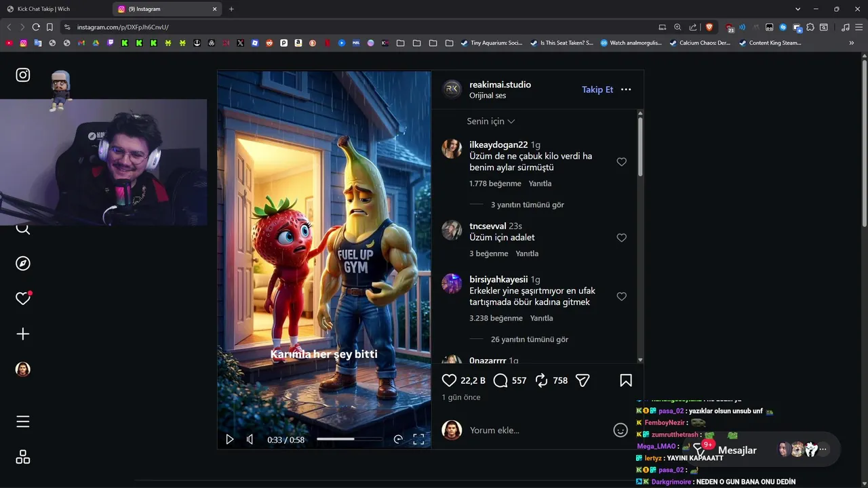Toggle video mute with the speaker icon
The image size is (868, 488).
tap(250, 439)
